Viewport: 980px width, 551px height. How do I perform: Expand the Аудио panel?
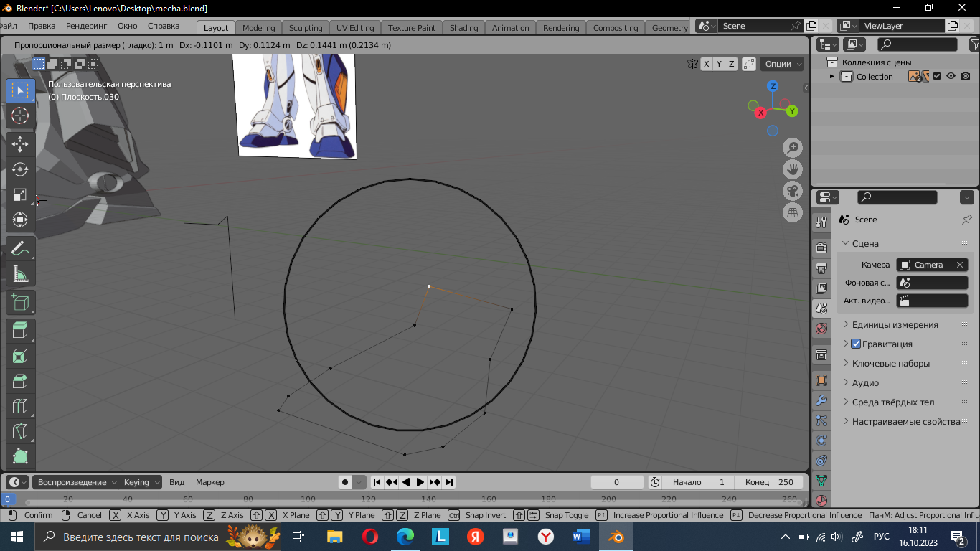tap(865, 383)
